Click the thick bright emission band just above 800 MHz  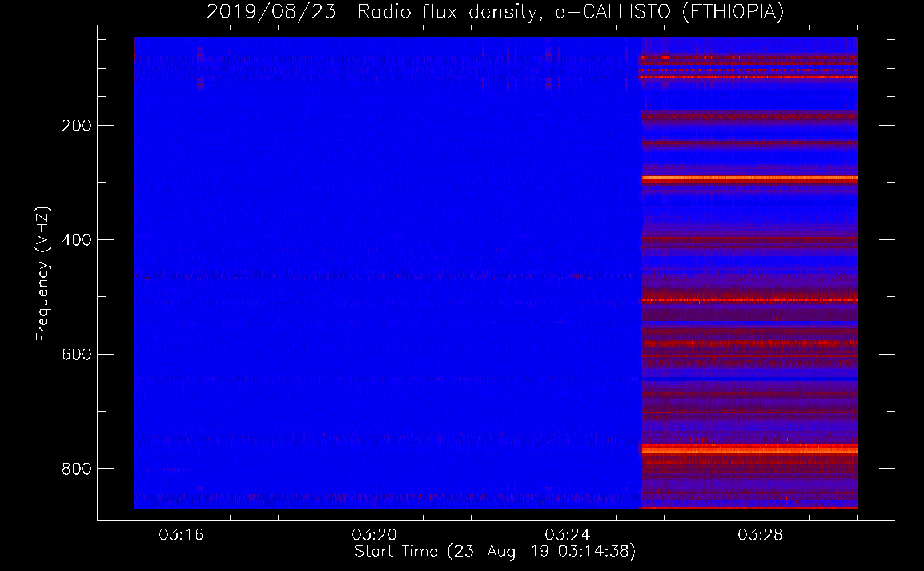pyautogui.click(x=749, y=449)
